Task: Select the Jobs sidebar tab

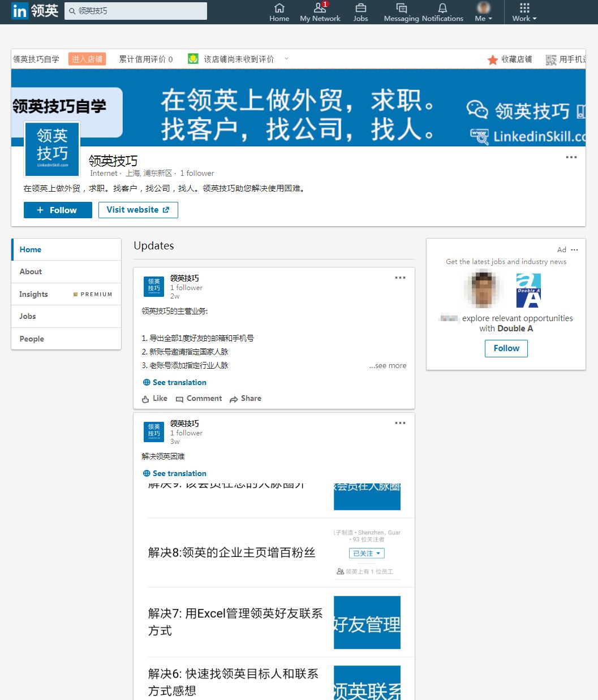Action: (x=66, y=316)
